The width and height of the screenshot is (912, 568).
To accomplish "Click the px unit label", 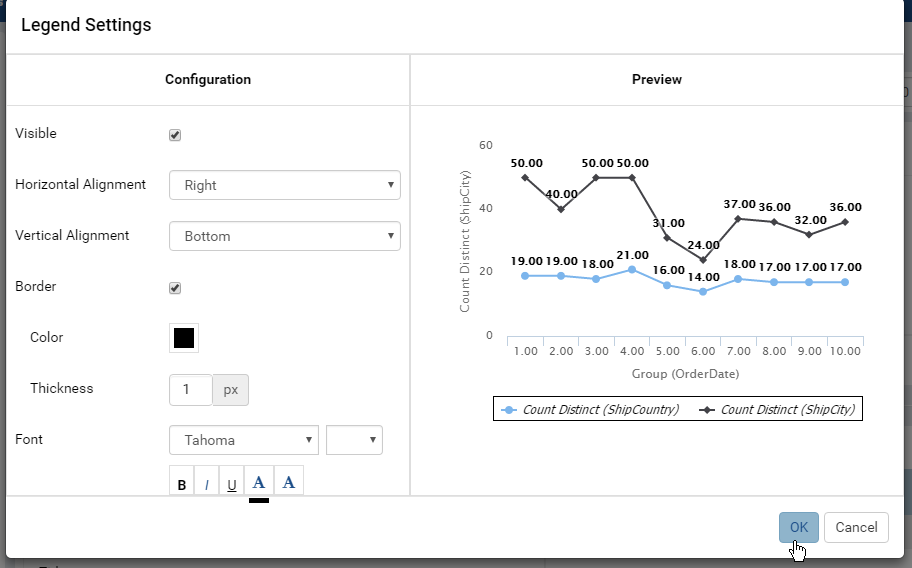I will pos(230,390).
